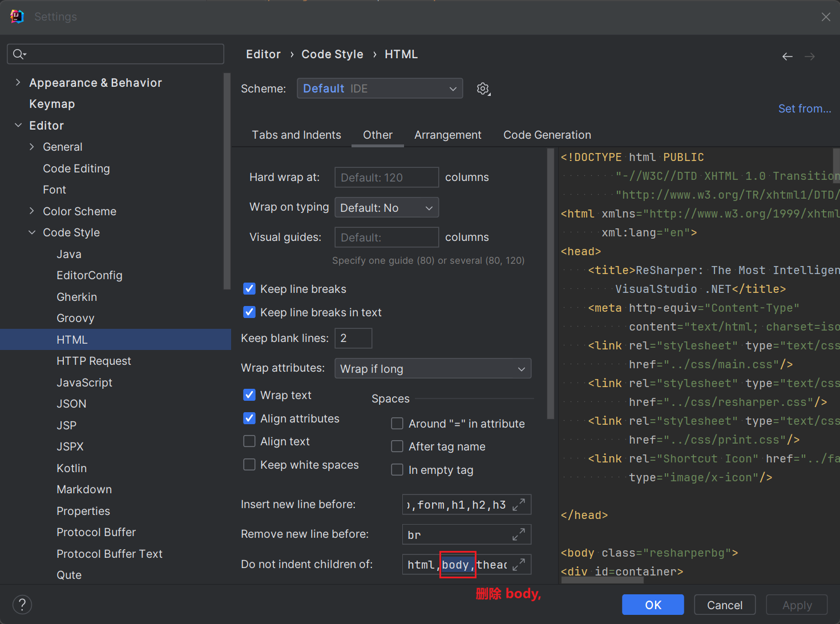The image size is (840, 624).
Task: Click the scheme settings gear icon
Action: [483, 89]
